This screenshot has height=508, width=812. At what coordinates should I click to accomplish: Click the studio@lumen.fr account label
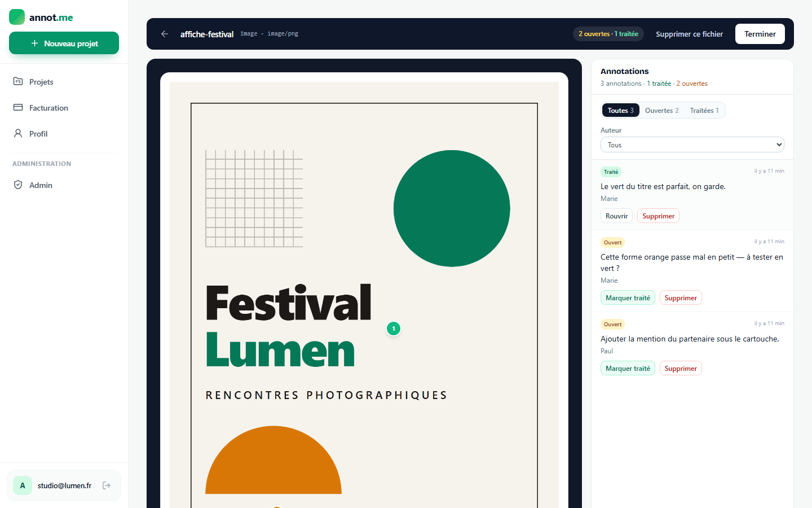point(64,485)
